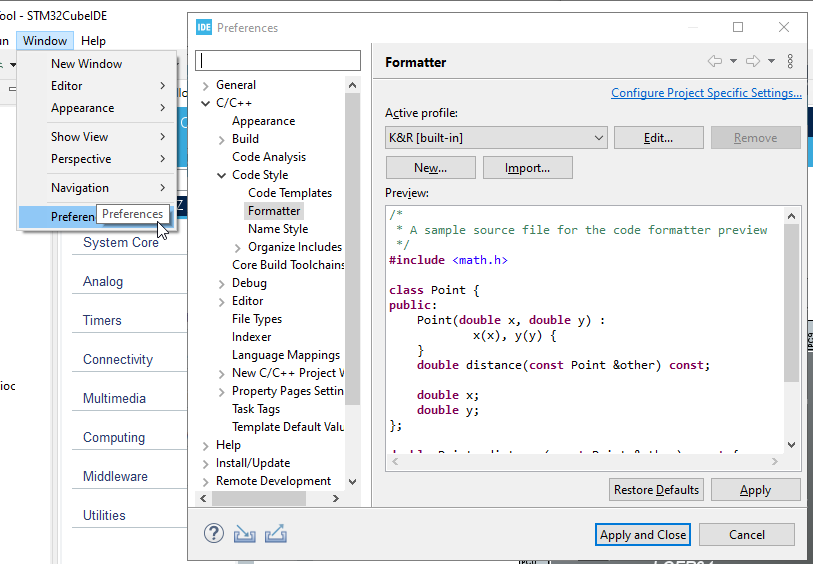Screen dimensions: 813x564
Task: Click the IDE logo in Preferences title bar
Action: [x=204, y=27]
